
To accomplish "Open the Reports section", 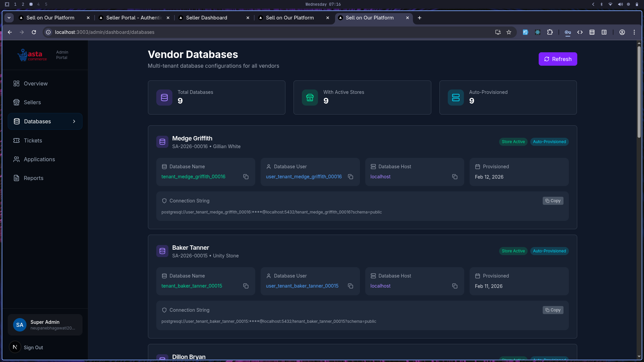I will 34,178.
